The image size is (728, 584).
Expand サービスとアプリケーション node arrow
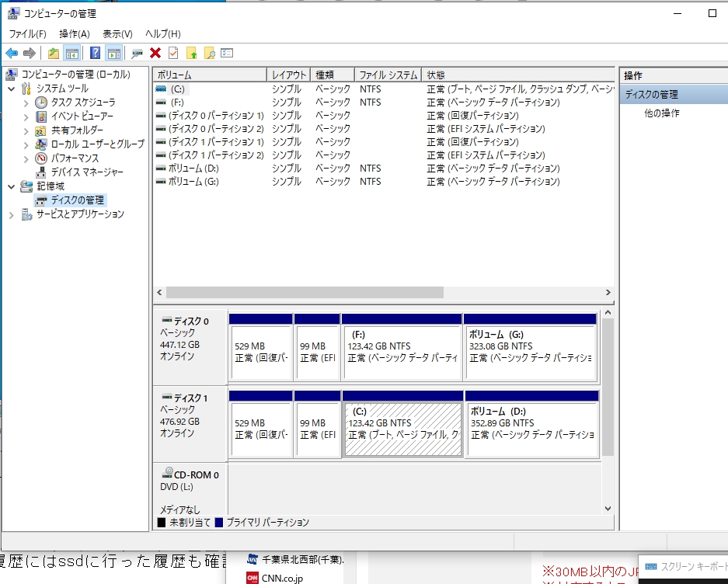12,214
